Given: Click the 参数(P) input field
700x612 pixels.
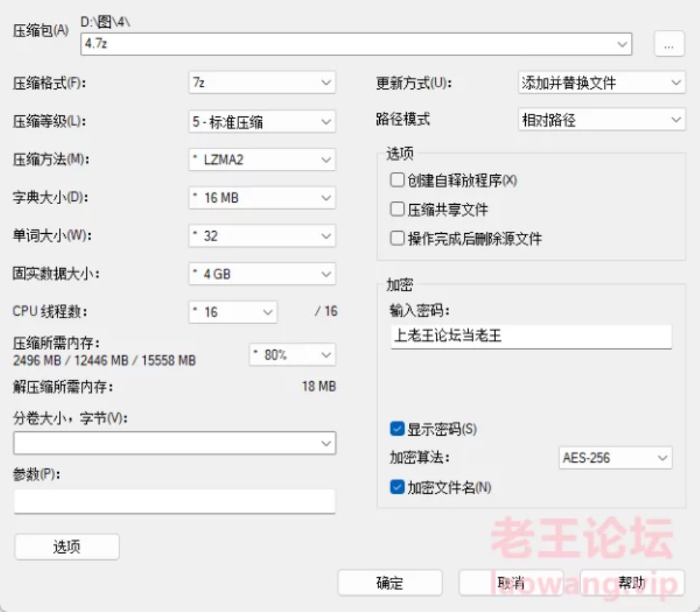Looking at the screenshot, I should coord(174,501).
